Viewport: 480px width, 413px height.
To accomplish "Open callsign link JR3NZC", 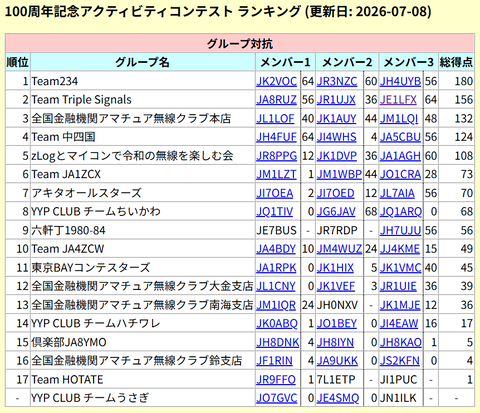I will (337, 81).
